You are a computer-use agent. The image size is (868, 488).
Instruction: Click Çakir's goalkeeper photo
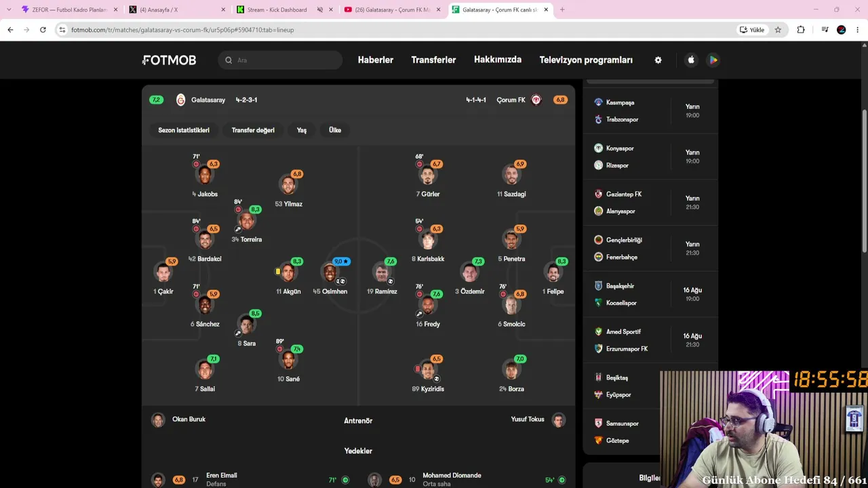coord(163,272)
